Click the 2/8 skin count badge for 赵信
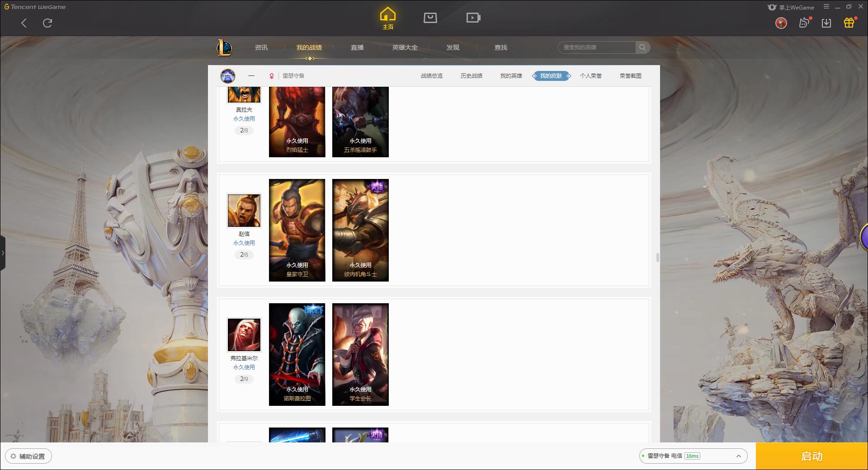This screenshot has height=470, width=868. point(244,255)
